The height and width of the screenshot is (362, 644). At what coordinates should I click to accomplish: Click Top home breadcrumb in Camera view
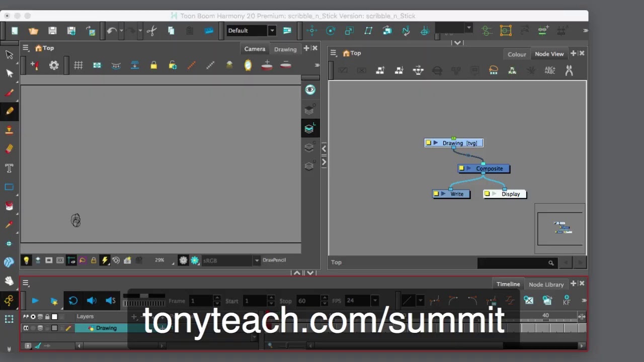44,48
